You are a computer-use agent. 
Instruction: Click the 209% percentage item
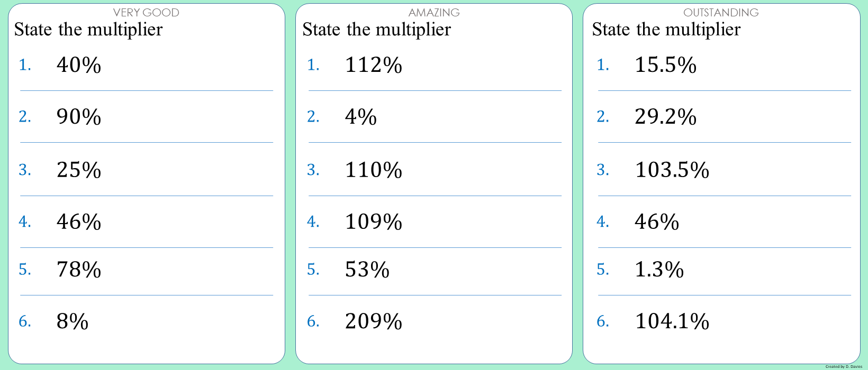[373, 321]
